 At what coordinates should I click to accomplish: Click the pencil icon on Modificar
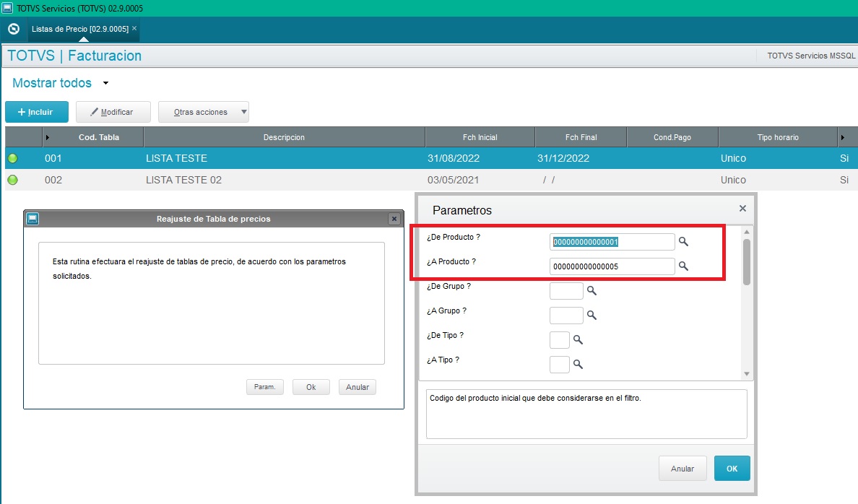pyautogui.click(x=95, y=112)
